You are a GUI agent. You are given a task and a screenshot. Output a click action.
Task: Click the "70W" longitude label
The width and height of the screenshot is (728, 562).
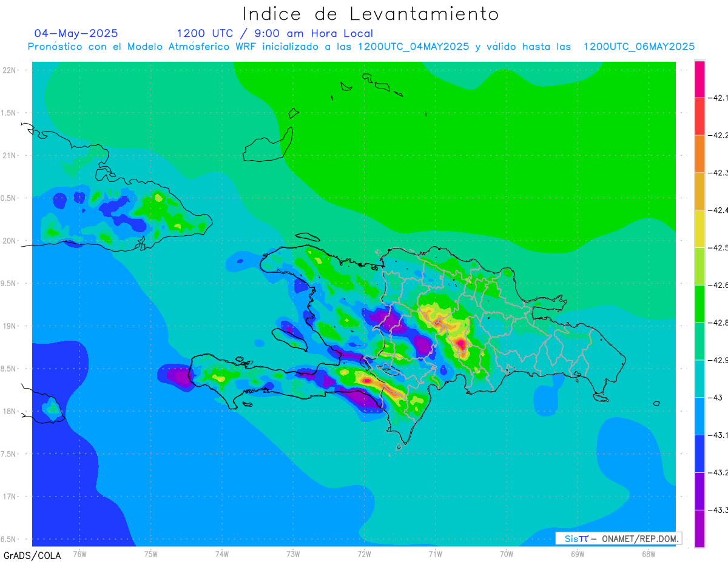click(x=506, y=554)
